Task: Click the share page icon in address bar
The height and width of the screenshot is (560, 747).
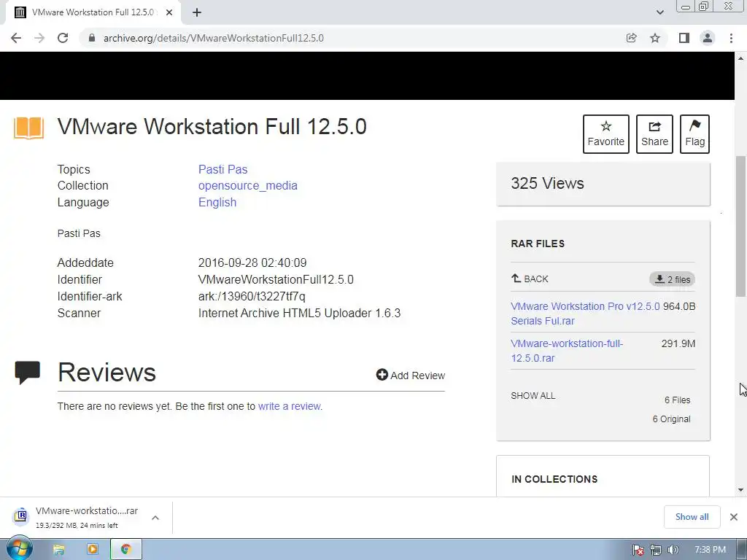Action: 632,38
